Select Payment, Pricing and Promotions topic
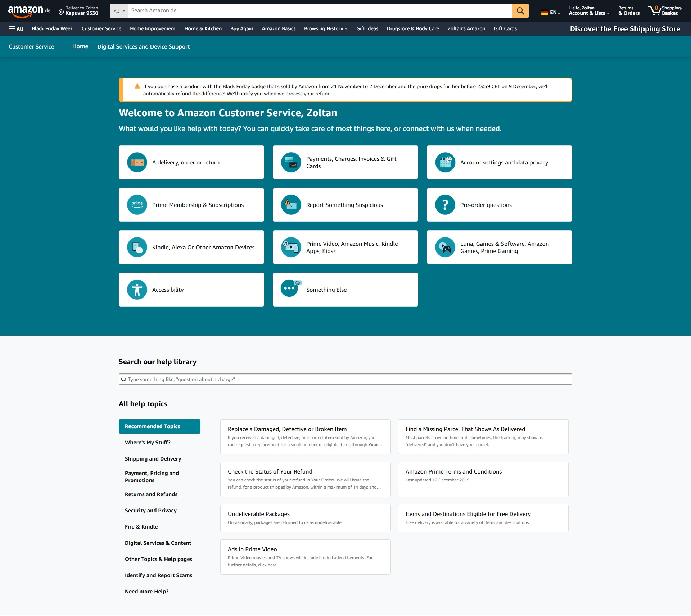The width and height of the screenshot is (691, 616). (152, 477)
